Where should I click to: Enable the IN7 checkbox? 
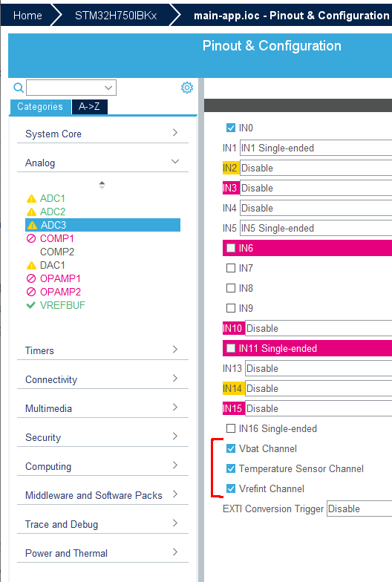coord(231,268)
